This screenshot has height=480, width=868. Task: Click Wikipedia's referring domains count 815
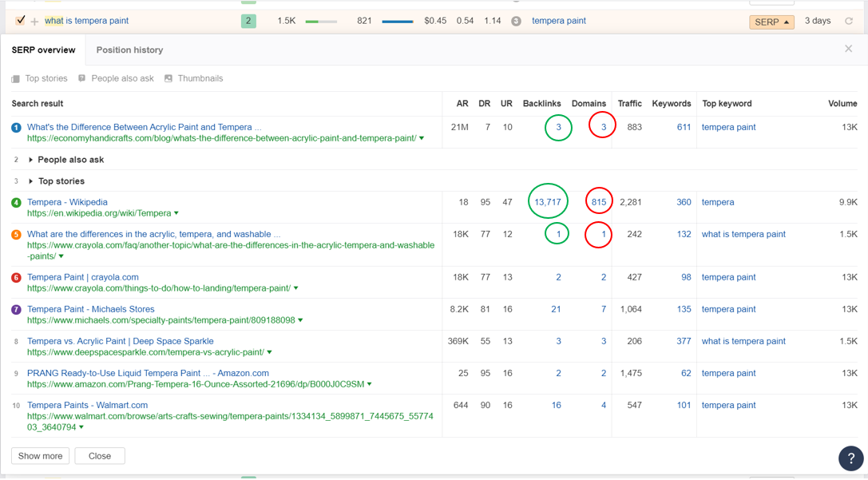coord(599,203)
